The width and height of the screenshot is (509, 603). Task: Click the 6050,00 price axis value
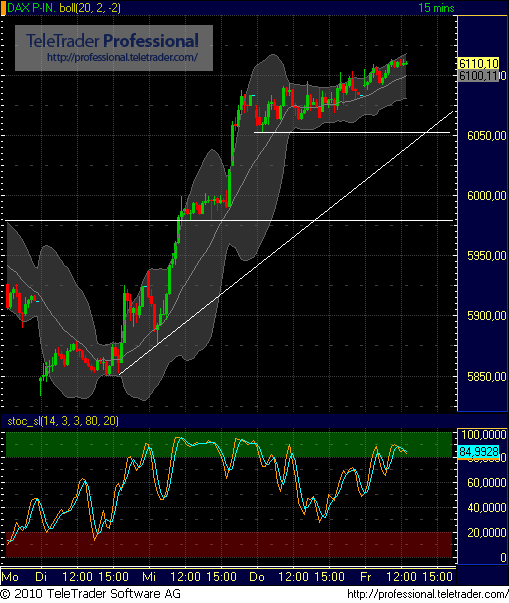486,136
